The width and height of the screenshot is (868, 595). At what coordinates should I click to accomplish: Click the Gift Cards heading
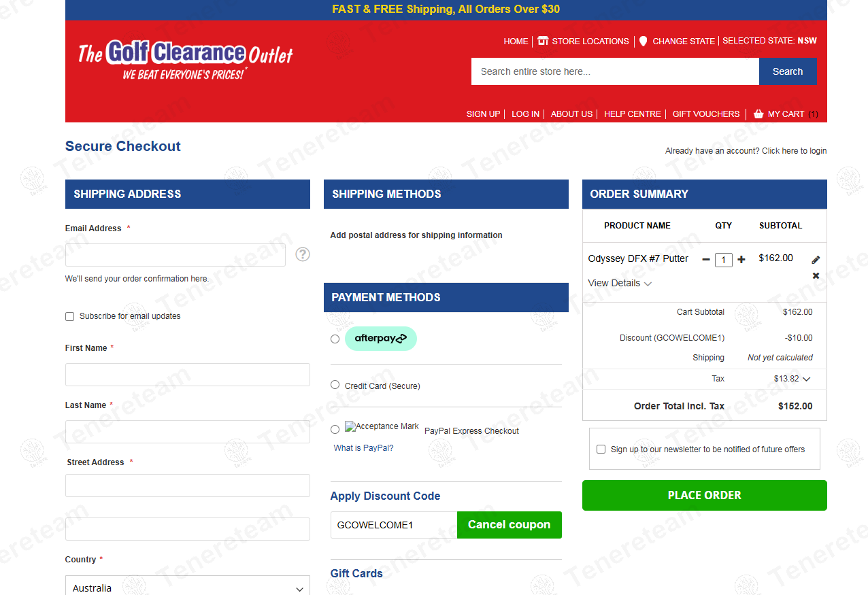tap(356, 573)
